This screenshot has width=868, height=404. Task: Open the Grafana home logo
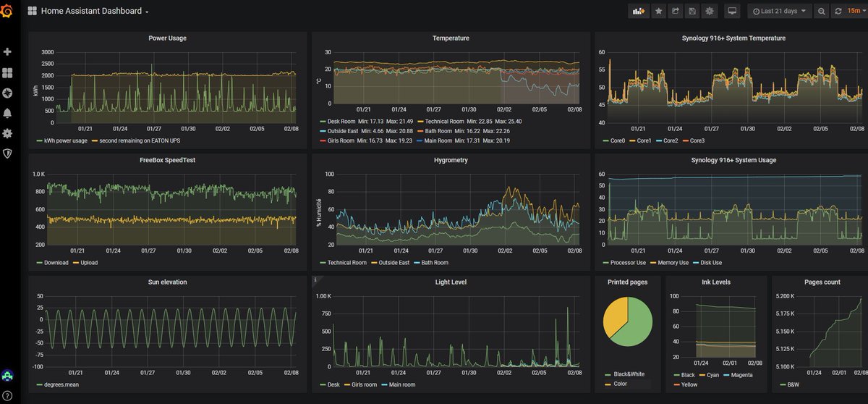tap(7, 11)
